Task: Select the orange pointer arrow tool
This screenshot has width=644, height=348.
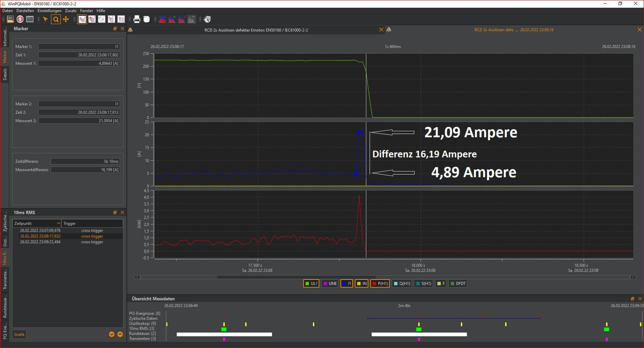Action: pyautogui.click(x=46, y=19)
